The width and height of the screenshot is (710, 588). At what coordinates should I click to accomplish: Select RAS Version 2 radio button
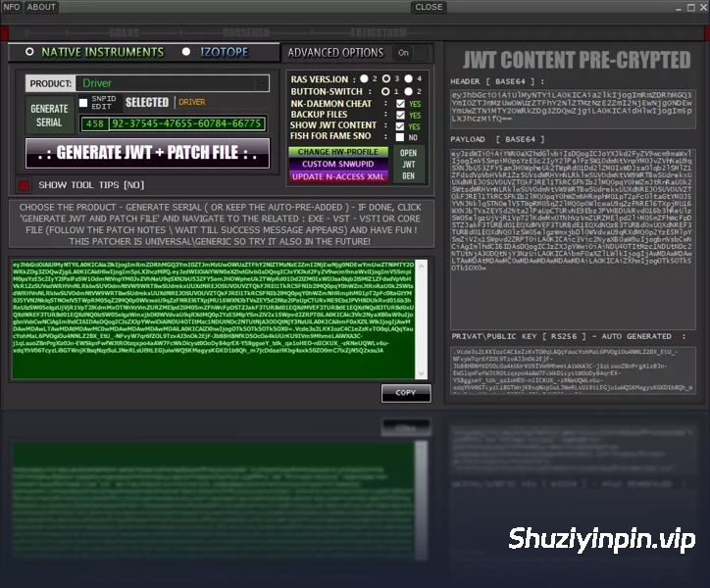tap(364, 78)
